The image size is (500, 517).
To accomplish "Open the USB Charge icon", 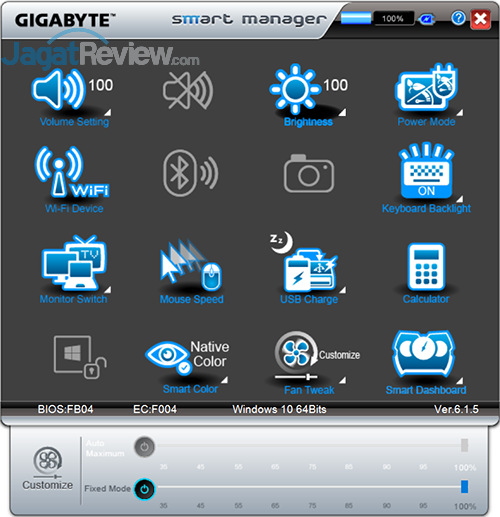I will coord(304,262).
